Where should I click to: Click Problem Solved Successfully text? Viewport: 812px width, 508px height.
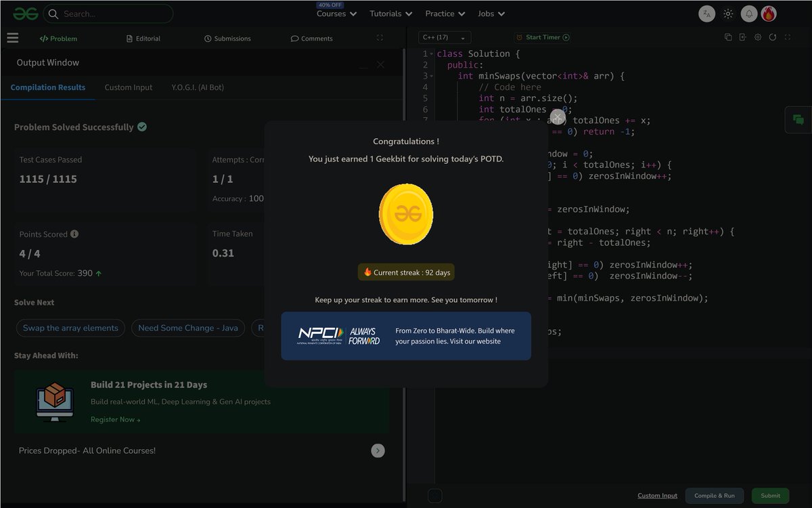[x=74, y=127]
